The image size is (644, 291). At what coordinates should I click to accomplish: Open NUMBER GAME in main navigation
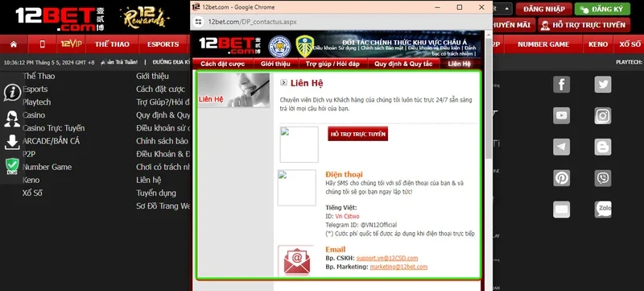click(543, 44)
